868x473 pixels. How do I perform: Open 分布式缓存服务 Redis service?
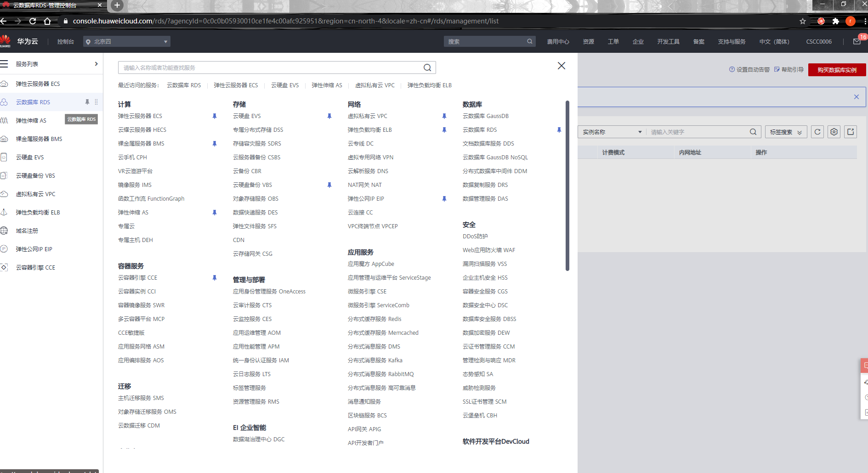point(374,319)
